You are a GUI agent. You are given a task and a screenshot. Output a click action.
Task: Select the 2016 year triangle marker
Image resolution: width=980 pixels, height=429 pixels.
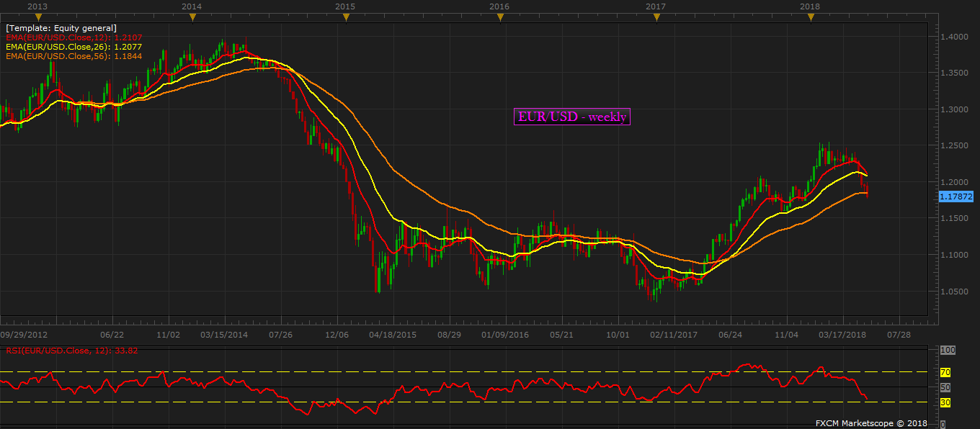point(500,17)
